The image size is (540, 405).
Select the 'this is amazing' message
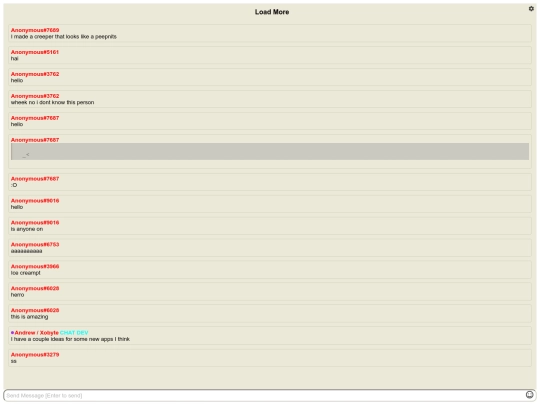coord(29,317)
